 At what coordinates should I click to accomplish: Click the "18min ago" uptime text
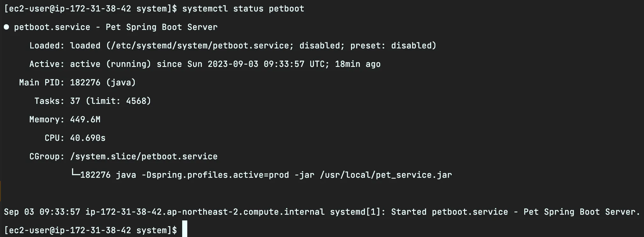click(358, 64)
